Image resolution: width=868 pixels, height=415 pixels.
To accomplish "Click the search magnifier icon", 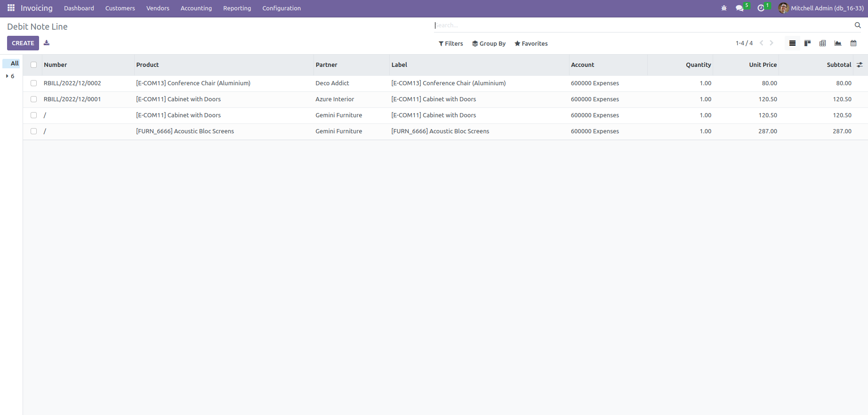I will point(858,25).
